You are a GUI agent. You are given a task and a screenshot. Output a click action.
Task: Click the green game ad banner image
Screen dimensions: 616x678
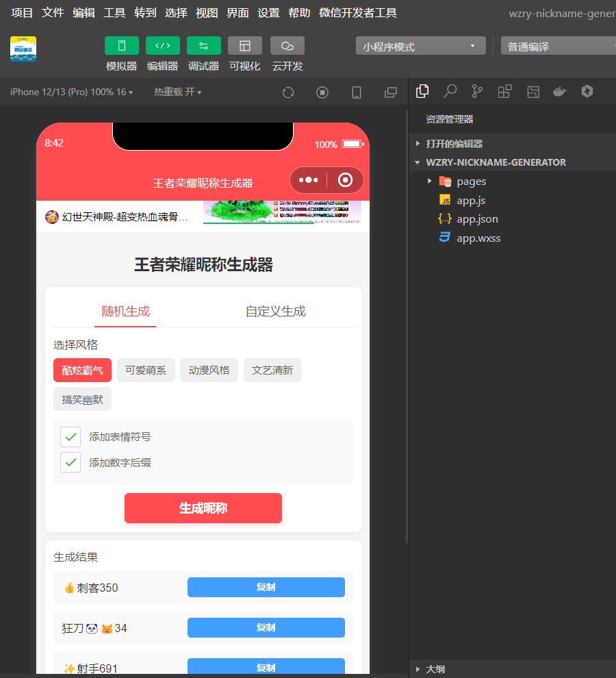[x=282, y=212]
